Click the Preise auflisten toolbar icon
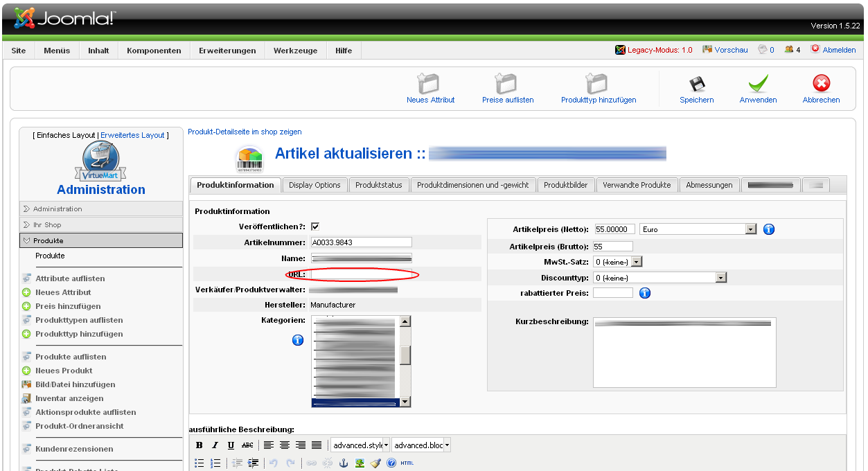Viewport: 868px width, 471px height. (506, 83)
